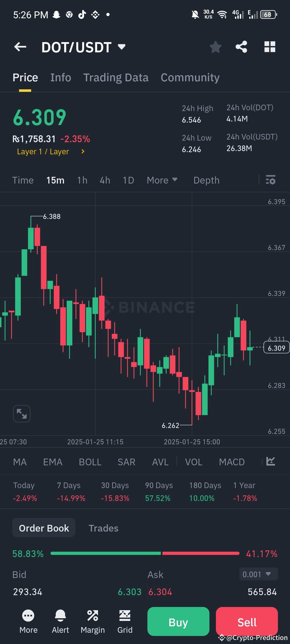
Task: Tap the red ask ratio bar
Action: (x=201, y=554)
